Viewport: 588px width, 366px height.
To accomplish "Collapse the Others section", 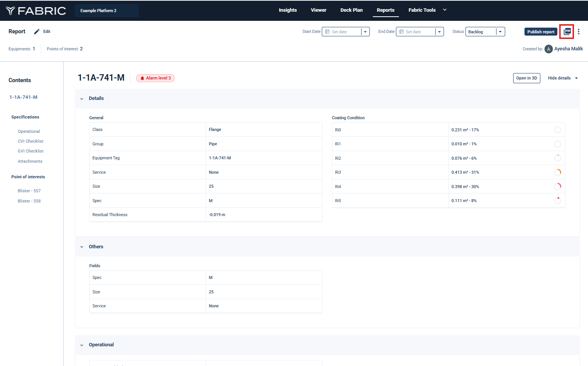I will [x=82, y=247].
